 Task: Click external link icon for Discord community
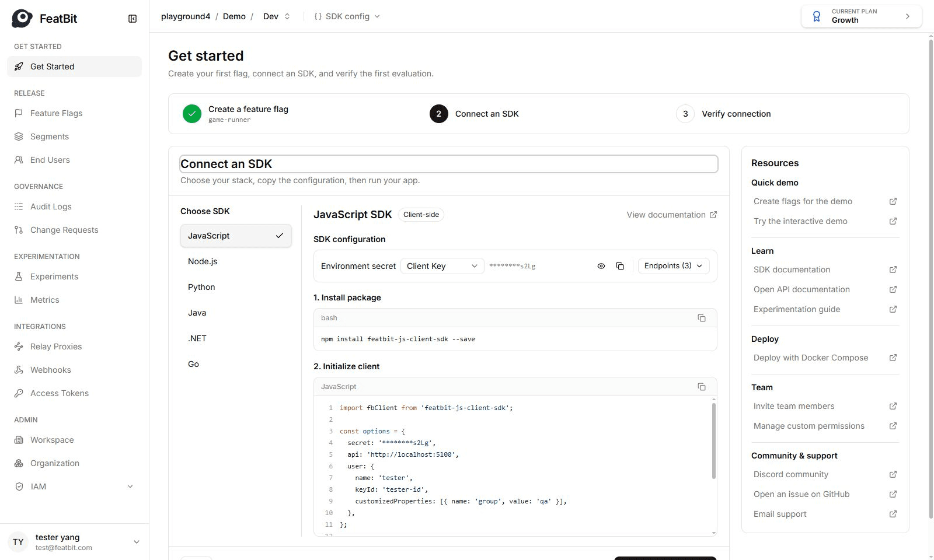893,474
